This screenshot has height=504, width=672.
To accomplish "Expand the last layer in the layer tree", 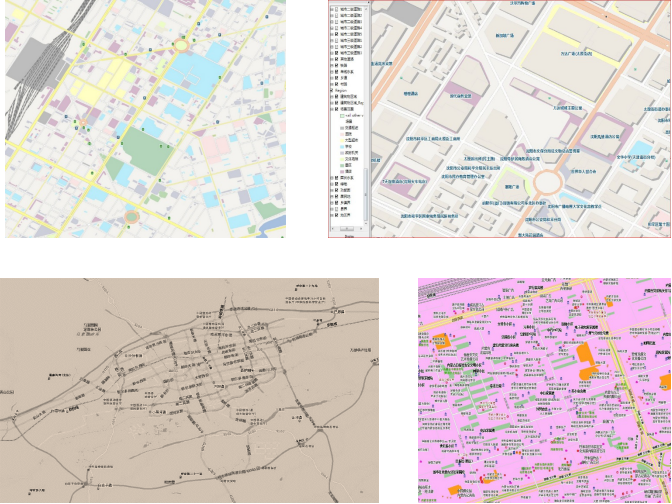I will click(331, 215).
